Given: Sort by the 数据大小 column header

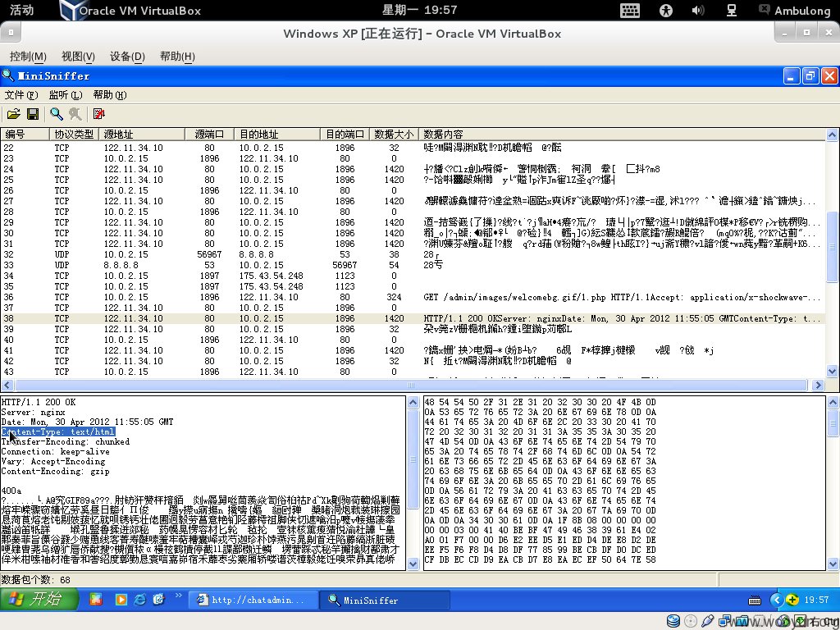Looking at the screenshot, I should pos(395,134).
